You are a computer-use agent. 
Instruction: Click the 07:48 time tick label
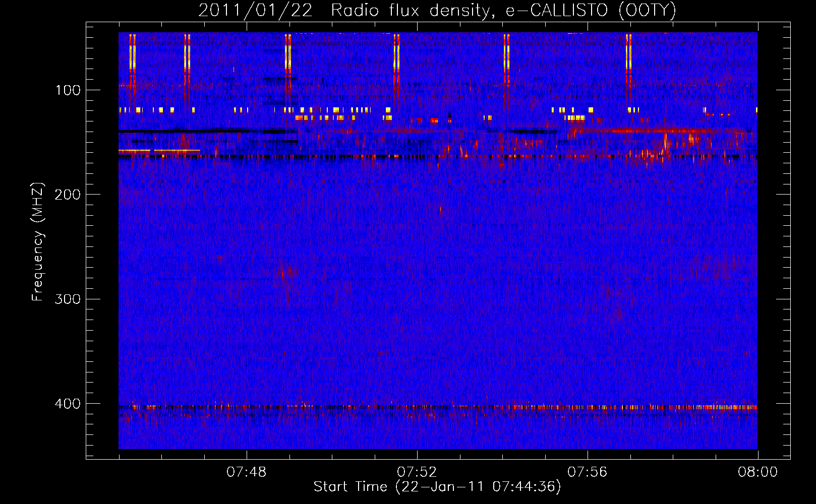pos(246,472)
